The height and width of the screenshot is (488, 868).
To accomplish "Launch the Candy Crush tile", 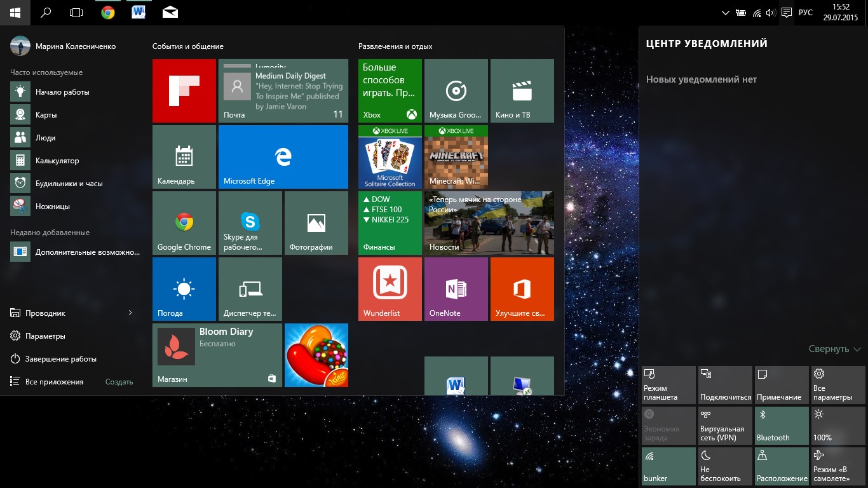I will [316, 355].
